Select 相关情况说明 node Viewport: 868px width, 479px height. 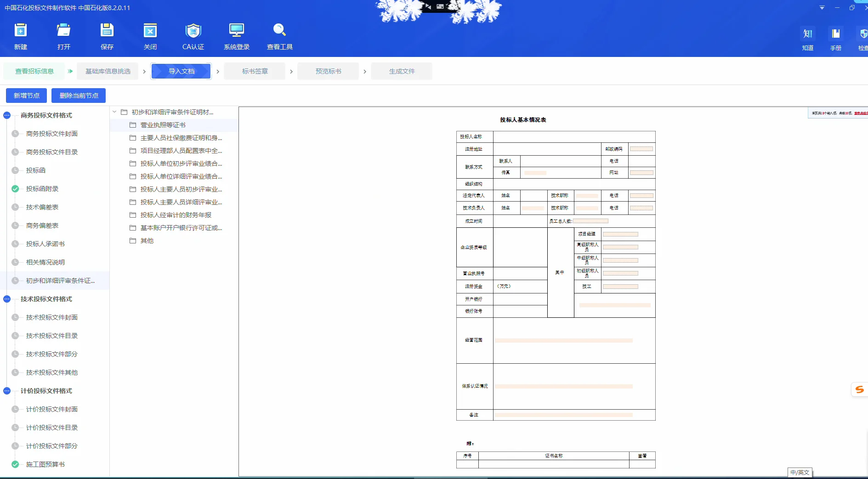[45, 262]
